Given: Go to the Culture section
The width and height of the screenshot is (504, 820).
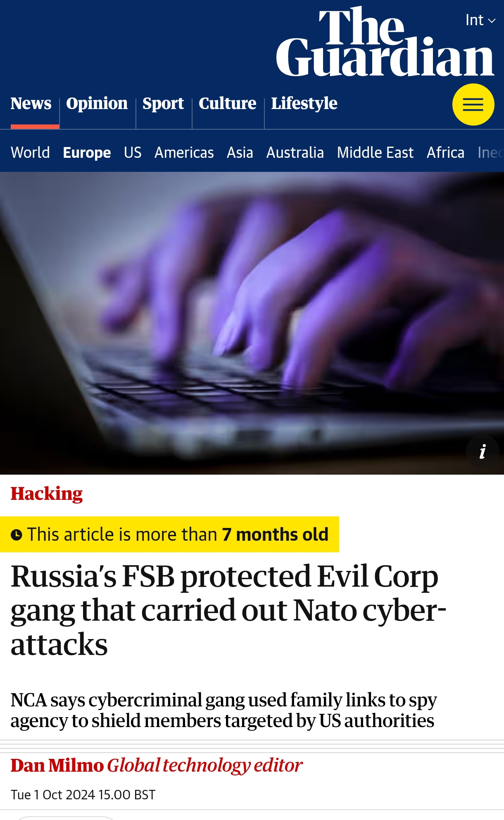Looking at the screenshot, I should [228, 103].
